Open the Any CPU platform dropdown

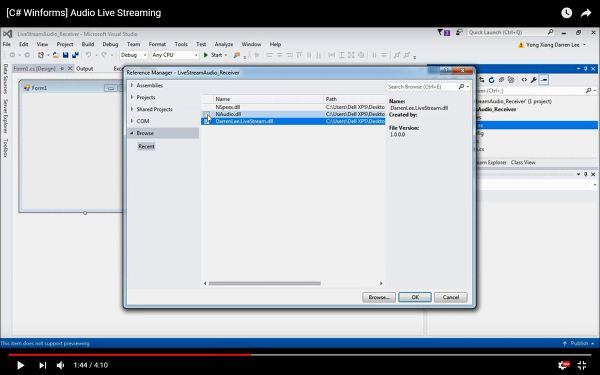tap(175, 55)
